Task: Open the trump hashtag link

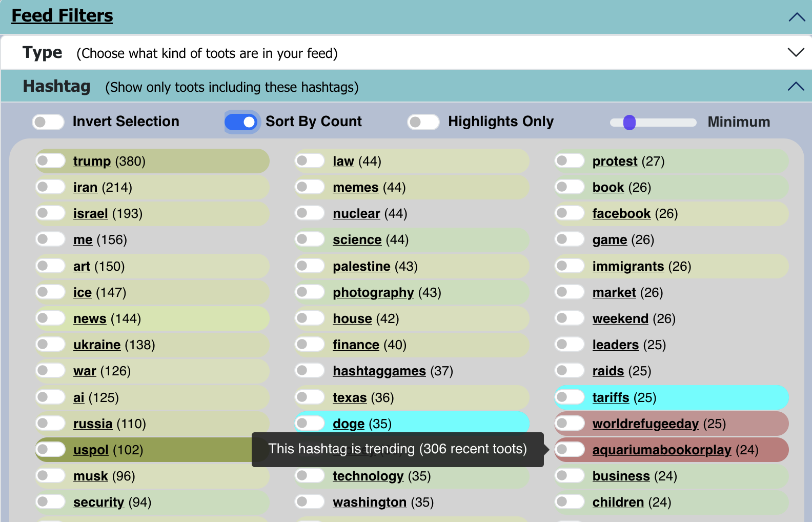Action: pyautogui.click(x=92, y=162)
